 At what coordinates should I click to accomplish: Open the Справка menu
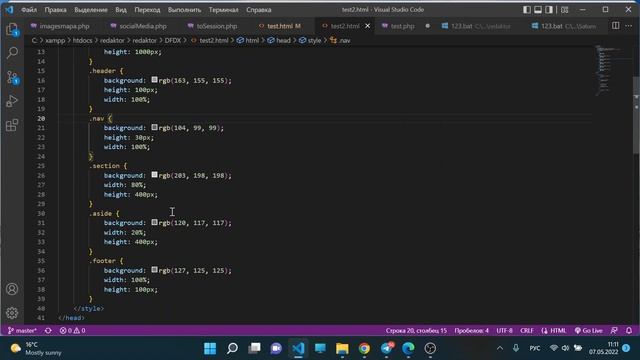click(259, 9)
